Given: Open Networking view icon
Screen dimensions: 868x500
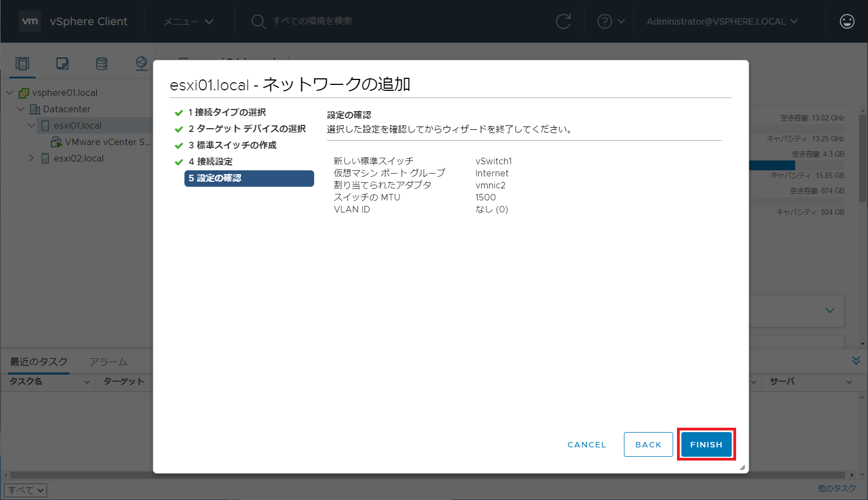Looking at the screenshot, I should point(141,64).
